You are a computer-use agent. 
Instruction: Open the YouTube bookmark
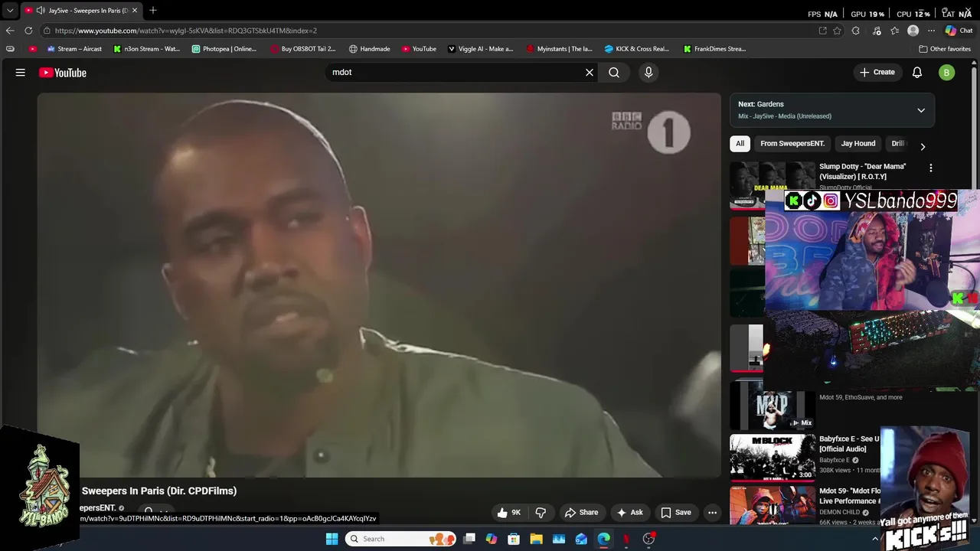tap(418, 49)
